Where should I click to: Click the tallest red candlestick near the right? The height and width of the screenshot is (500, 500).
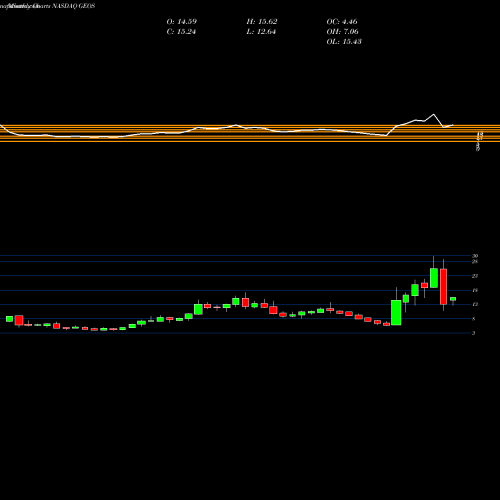pos(443,286)
